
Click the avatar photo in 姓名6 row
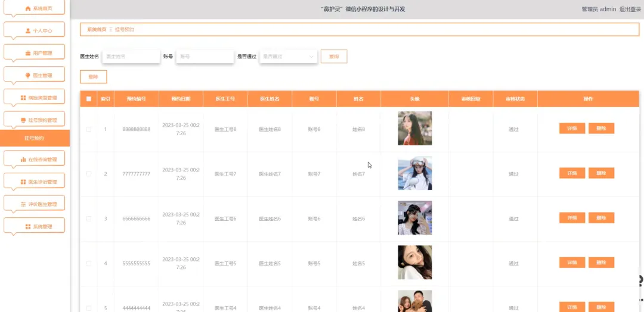415,218
